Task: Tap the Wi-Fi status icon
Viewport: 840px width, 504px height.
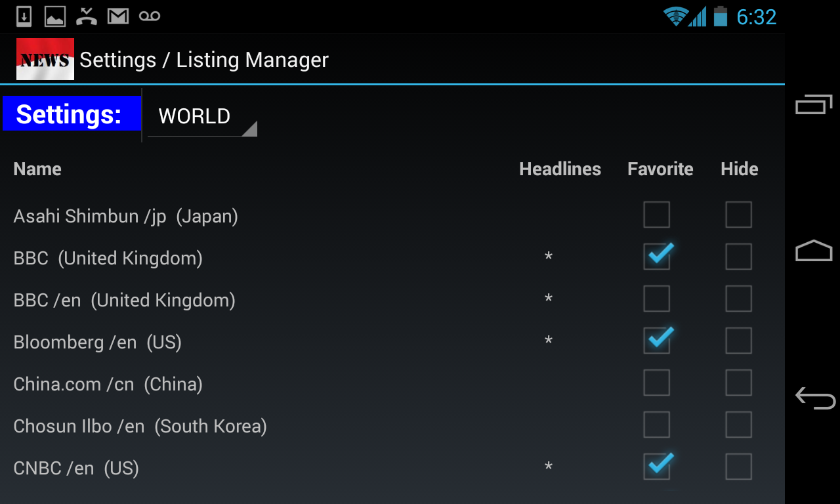Action: tap(675, 16)
